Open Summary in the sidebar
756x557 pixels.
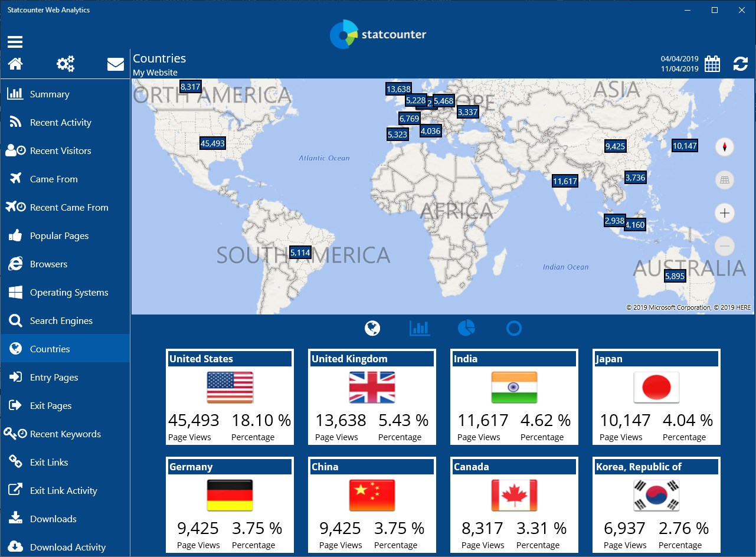point(65,94)
